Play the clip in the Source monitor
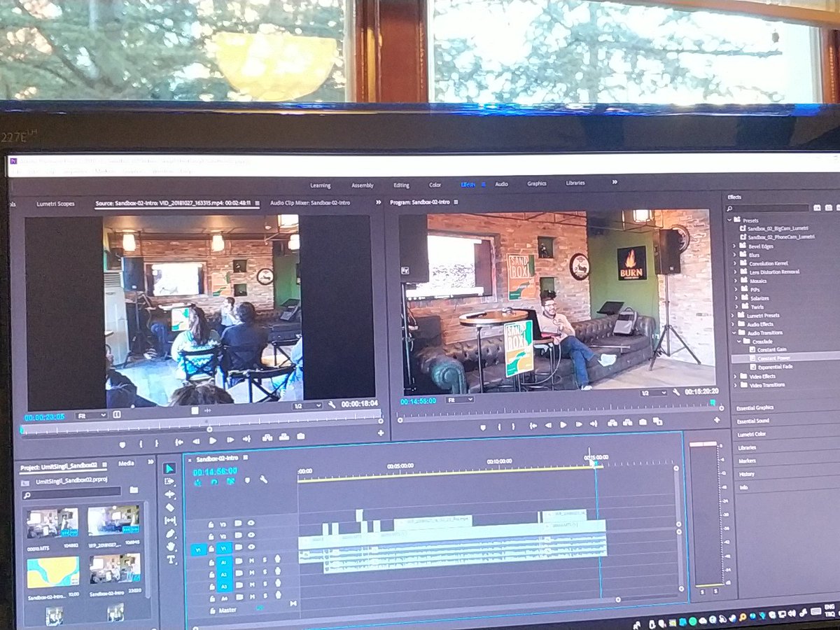 click(213, 440)
